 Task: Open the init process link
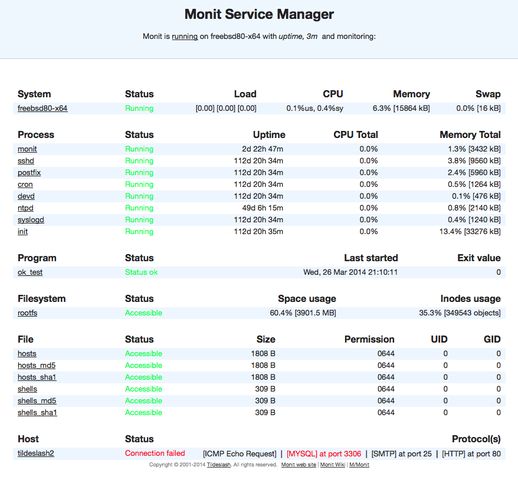(22, 232)
